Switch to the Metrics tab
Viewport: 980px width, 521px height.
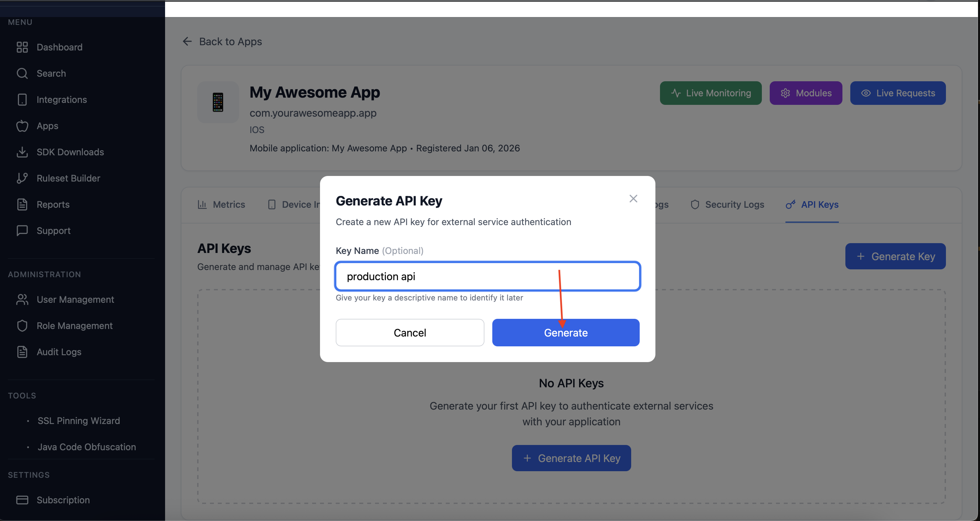pos(221,205)
